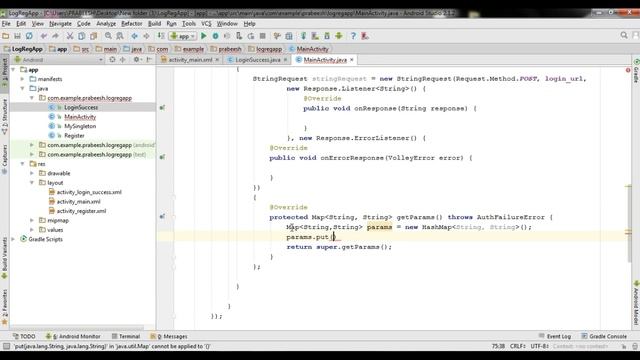Navigate forward with right arrow icon
The width and height of the screenshot is (640, 360).
(x=146, y=36)
